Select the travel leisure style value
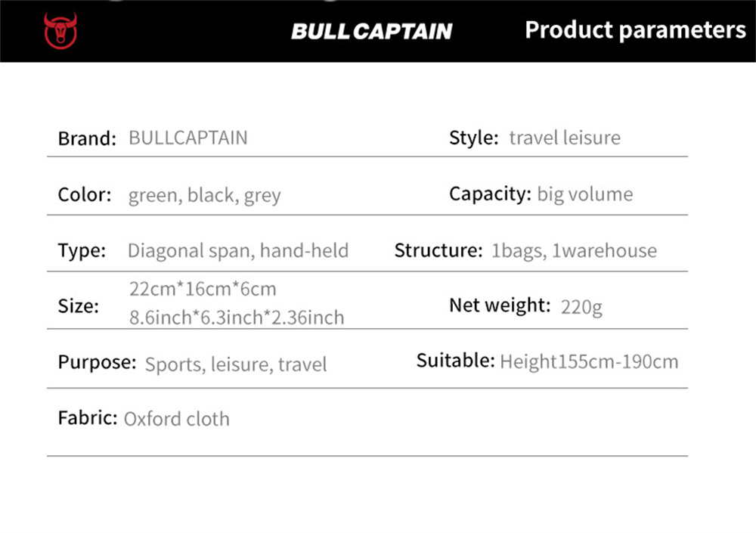756x533 pixels. (565, 138)
